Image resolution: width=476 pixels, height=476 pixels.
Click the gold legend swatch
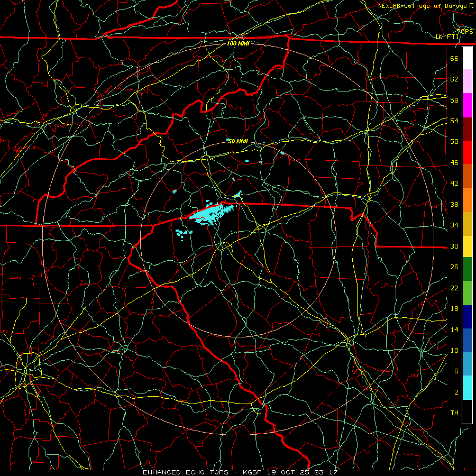pos(467,224)
